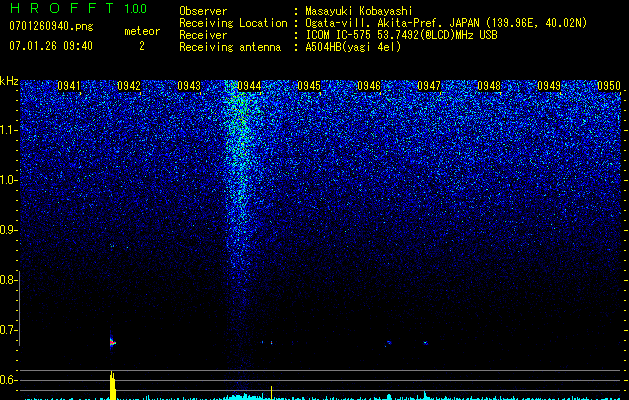Click the version number 1.0.0
Viewport: 629px width, 400px height.
(x=135, y=9)
